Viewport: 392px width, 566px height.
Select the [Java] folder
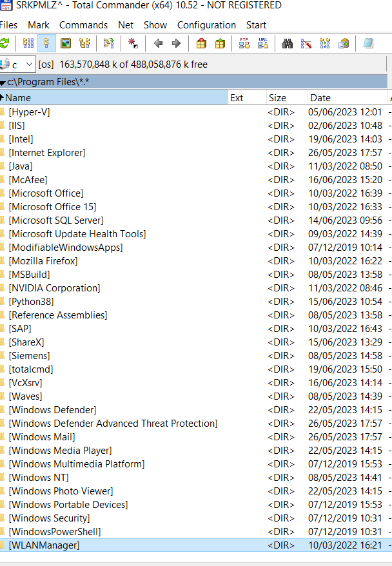21,166
